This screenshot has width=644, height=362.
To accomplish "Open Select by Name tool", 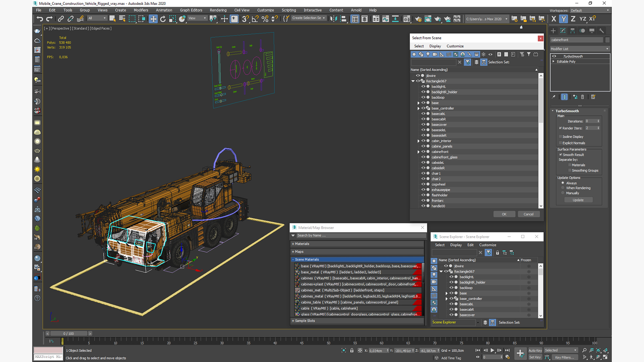I will click(122, 19).
